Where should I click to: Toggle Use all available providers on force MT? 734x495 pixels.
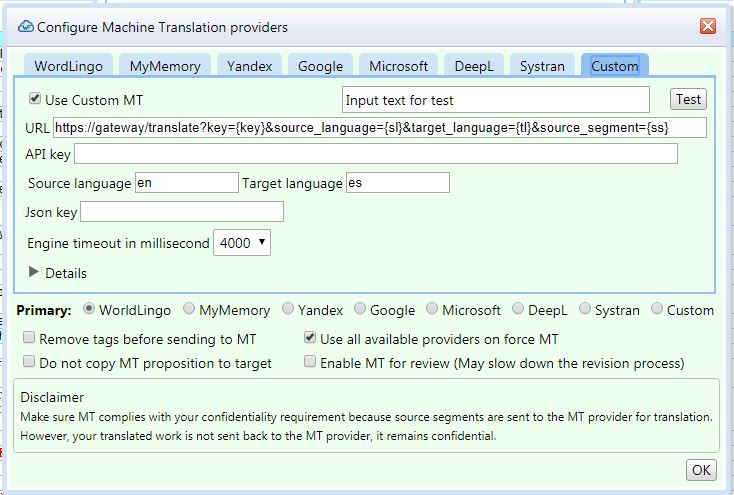pos(310,339)
